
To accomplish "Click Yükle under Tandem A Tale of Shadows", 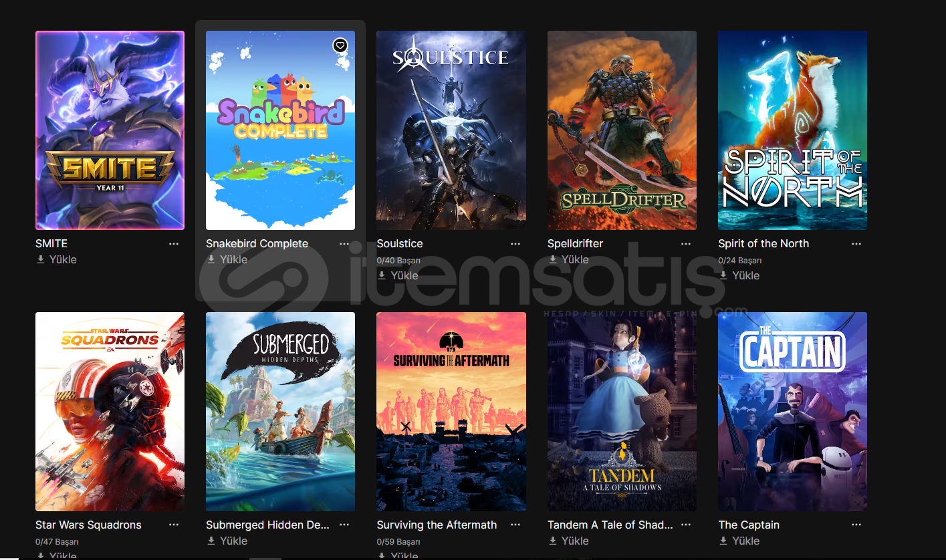I will tap(576, 541).
